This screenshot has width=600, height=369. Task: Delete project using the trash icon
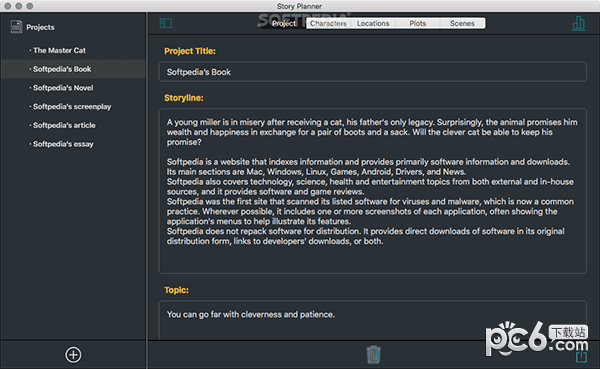tap(373, 354)
